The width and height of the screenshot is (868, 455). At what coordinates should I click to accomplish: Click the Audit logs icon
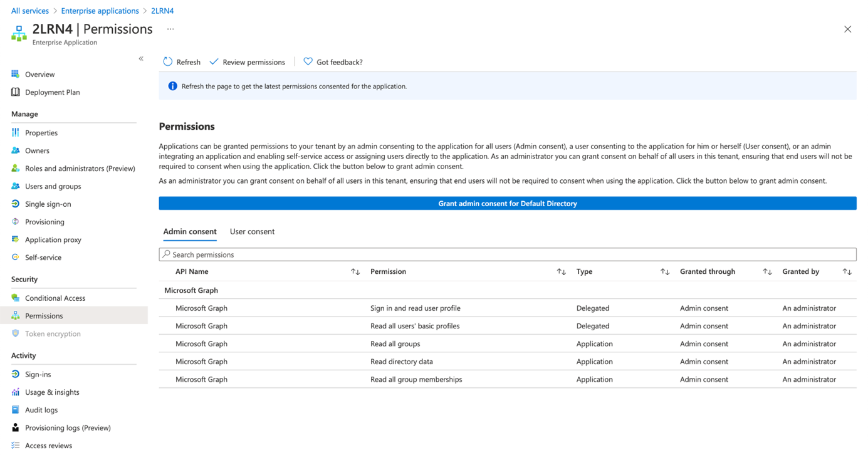click(x=16, y=410)
